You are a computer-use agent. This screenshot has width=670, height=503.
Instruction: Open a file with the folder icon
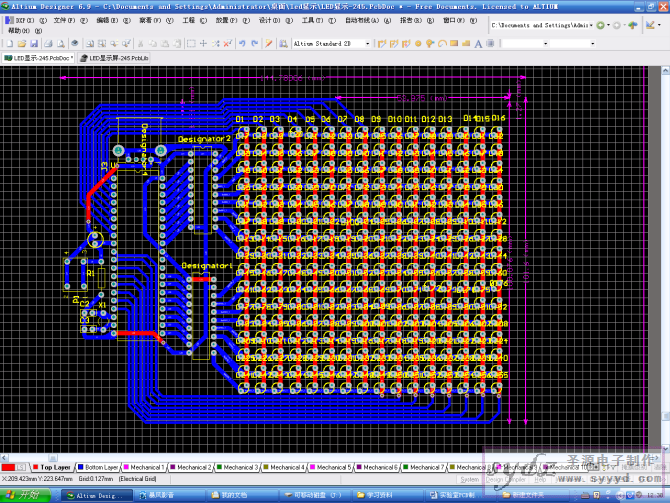pos(22,44)
